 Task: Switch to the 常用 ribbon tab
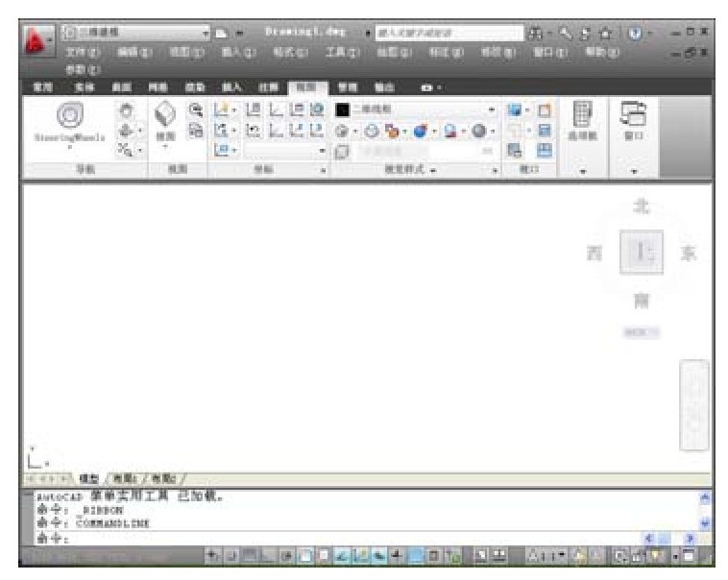pyautogui.click(x=43, y=87)
